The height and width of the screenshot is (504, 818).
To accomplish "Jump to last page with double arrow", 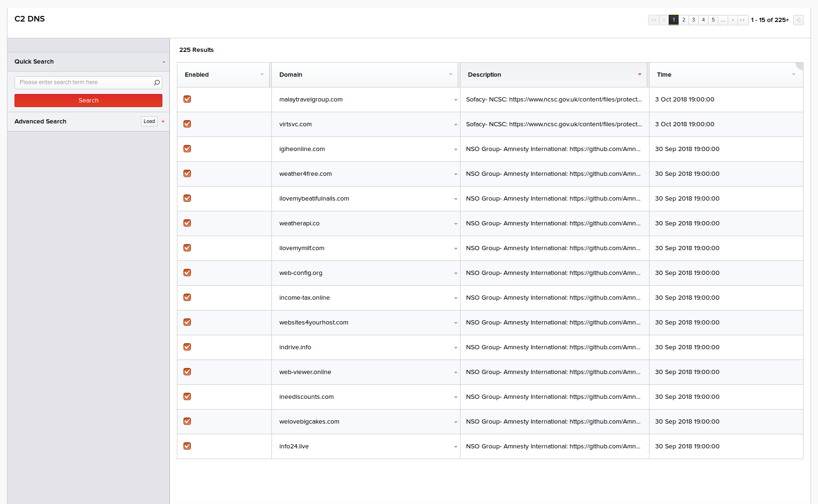I will pos(743,20).
